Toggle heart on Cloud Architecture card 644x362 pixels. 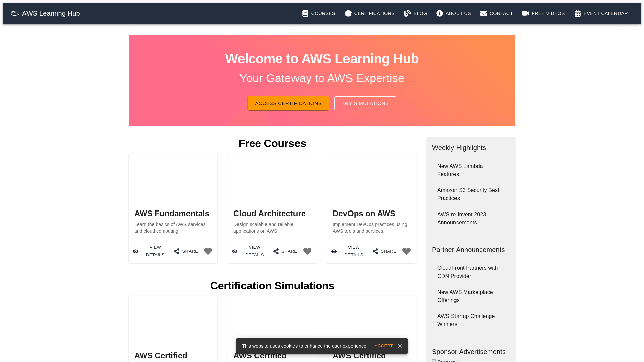coord(307,251)
